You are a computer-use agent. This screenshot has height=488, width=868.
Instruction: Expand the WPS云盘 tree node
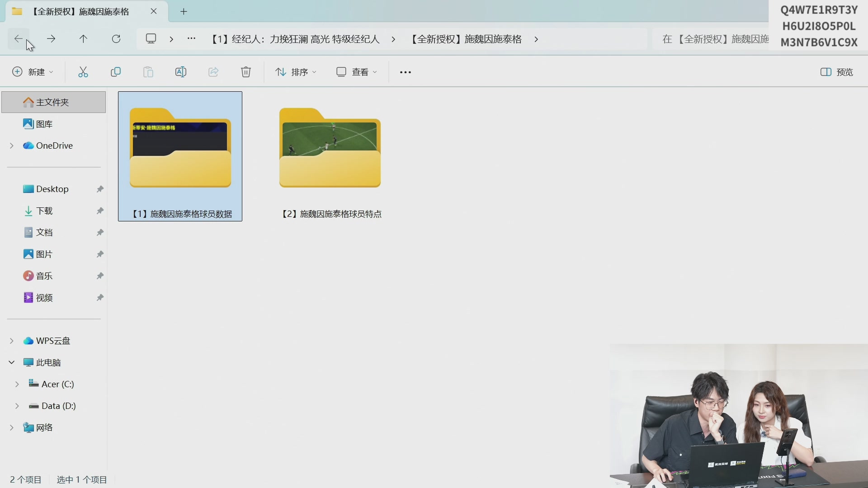(x=12, y=341)
